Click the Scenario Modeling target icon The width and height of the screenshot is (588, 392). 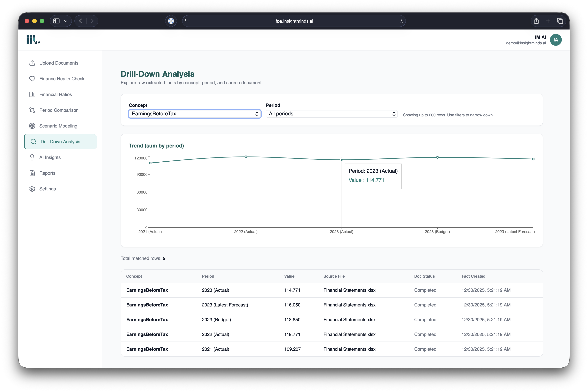tap(32, 126)
